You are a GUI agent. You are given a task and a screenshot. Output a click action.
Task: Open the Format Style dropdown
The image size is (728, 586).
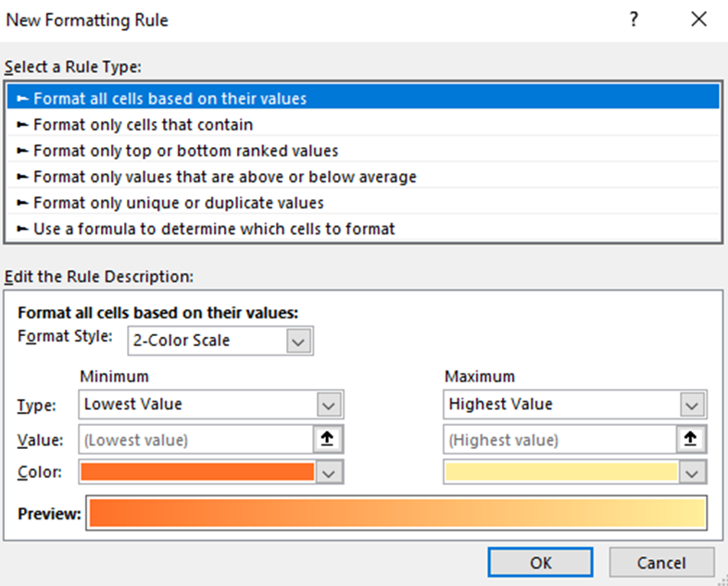click(x=297, y=341)
